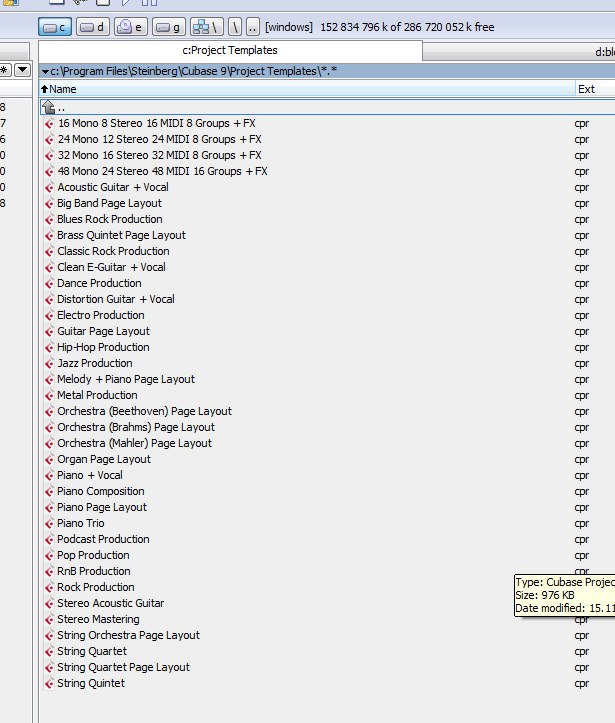Select String Quintet file name
Screen dimensions: 615x723
[x=91, y=683]
